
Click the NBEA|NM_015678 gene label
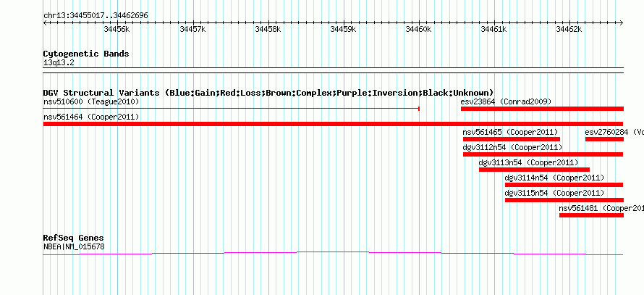coord(74,247)
